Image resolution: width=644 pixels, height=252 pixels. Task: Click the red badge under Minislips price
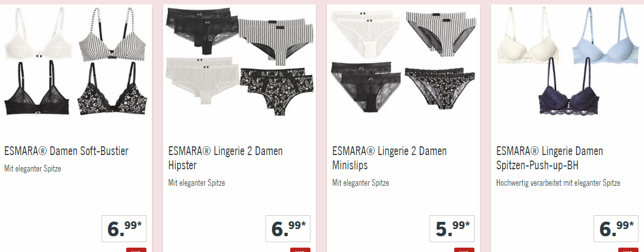pos(464,250)
